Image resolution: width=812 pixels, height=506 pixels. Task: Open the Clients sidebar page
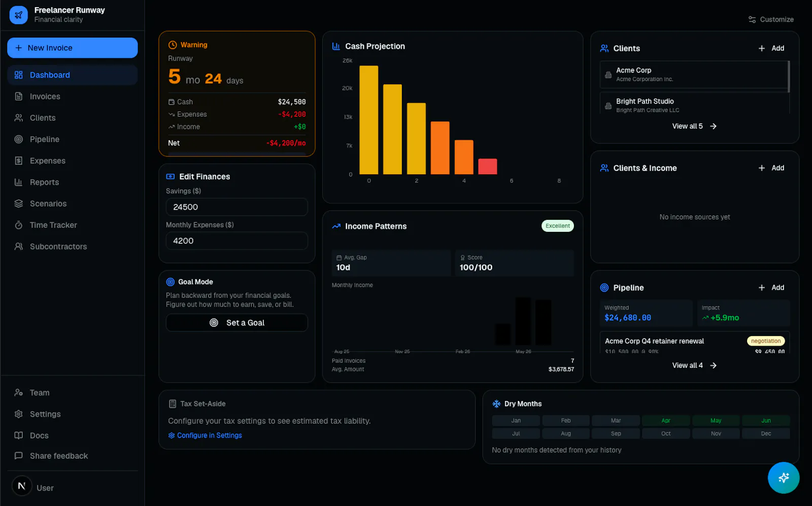(72, 118)
